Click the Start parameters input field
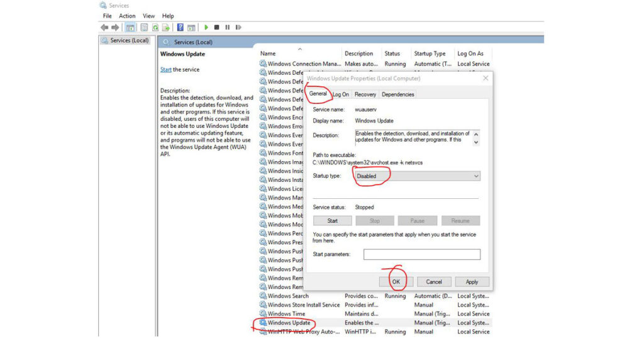This screenshot has width=644, height=343. point(422,254)
